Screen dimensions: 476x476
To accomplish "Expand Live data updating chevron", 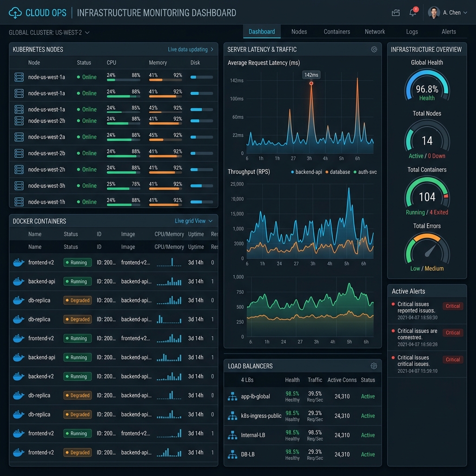I will pos(212,49).
